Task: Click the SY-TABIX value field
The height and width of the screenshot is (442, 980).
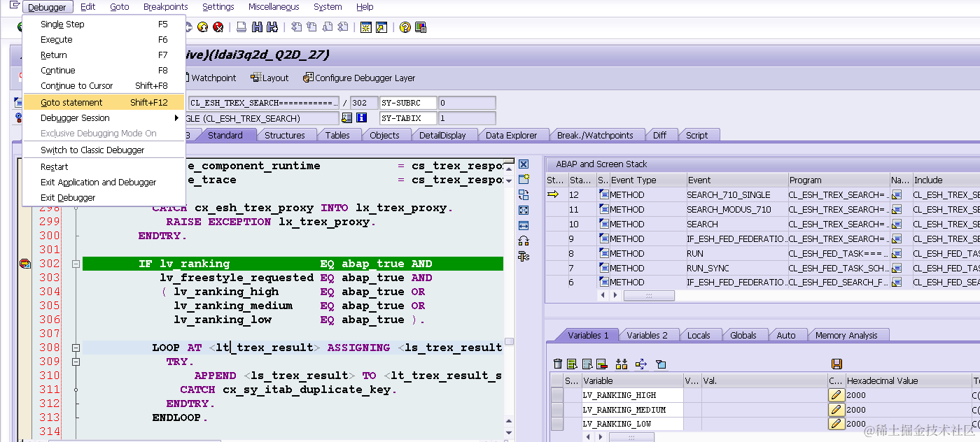Action: 466,118
